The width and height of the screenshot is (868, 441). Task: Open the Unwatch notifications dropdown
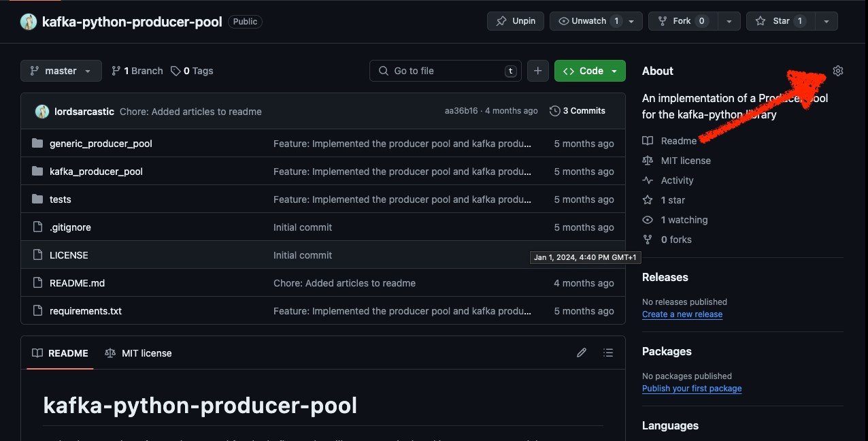point(596,21)
